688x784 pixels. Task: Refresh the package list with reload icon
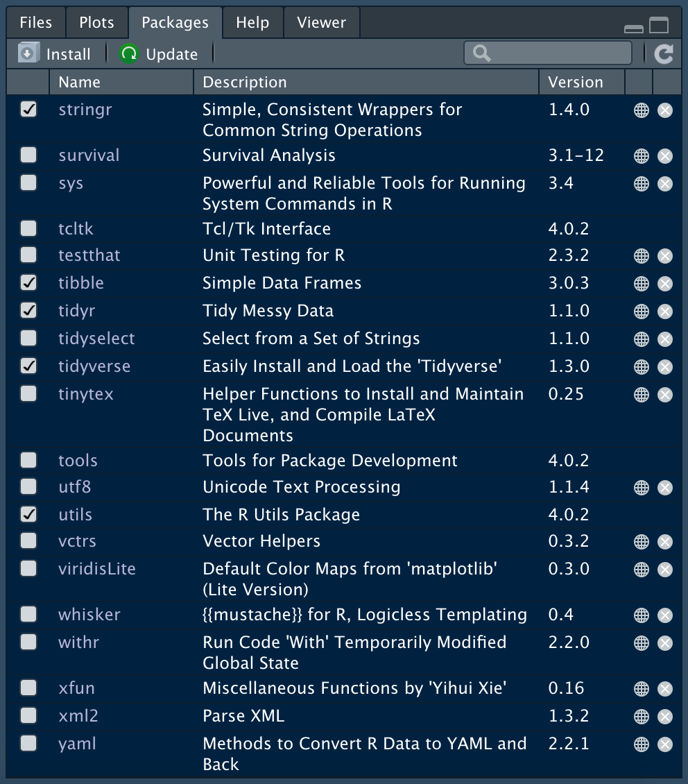(x=664, y=53)
